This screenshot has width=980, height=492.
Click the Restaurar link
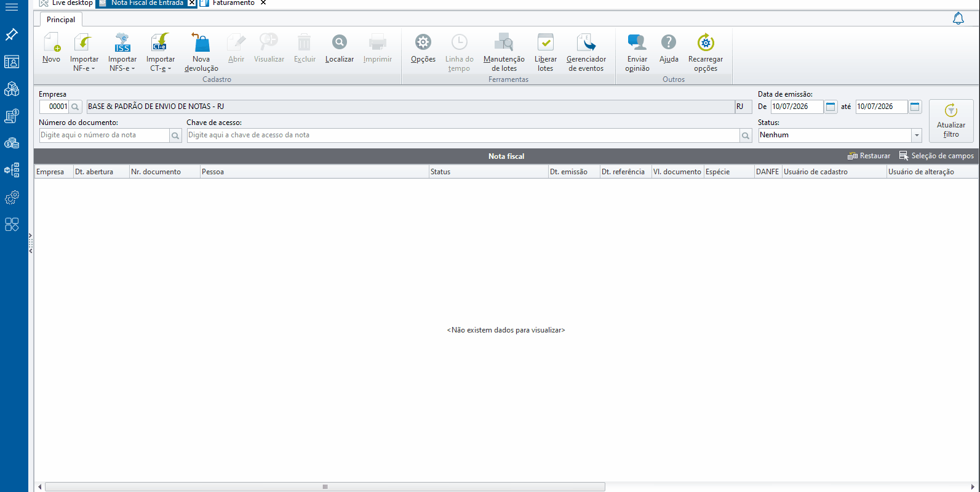point(869,156)
